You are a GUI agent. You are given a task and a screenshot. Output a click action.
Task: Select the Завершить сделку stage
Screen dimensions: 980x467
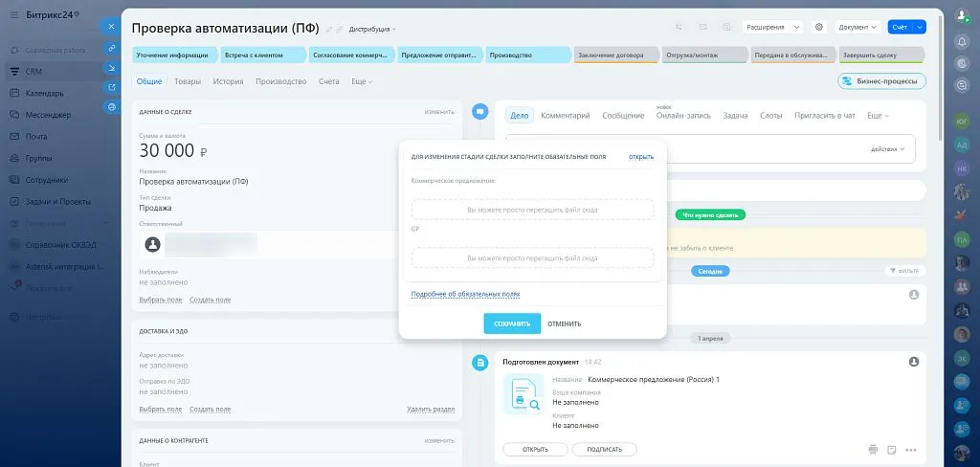click(880, 55)
